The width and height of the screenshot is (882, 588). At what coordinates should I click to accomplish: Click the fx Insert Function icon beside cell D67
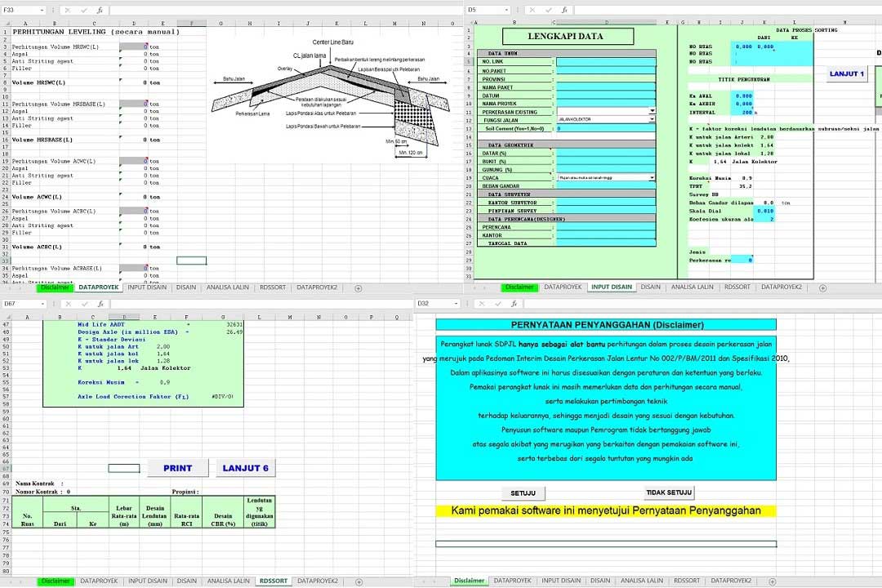[x=100, y=304]
